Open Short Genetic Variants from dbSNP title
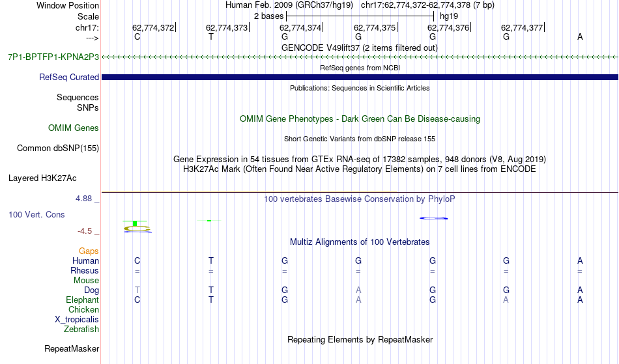Screen dimensions: 619x364 tap(360, 139)
